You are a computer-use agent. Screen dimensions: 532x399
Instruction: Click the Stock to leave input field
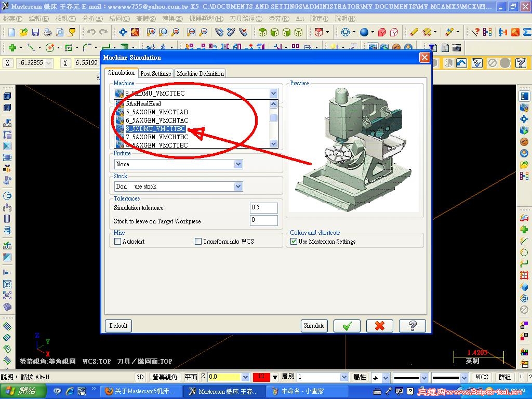[264, 220]
